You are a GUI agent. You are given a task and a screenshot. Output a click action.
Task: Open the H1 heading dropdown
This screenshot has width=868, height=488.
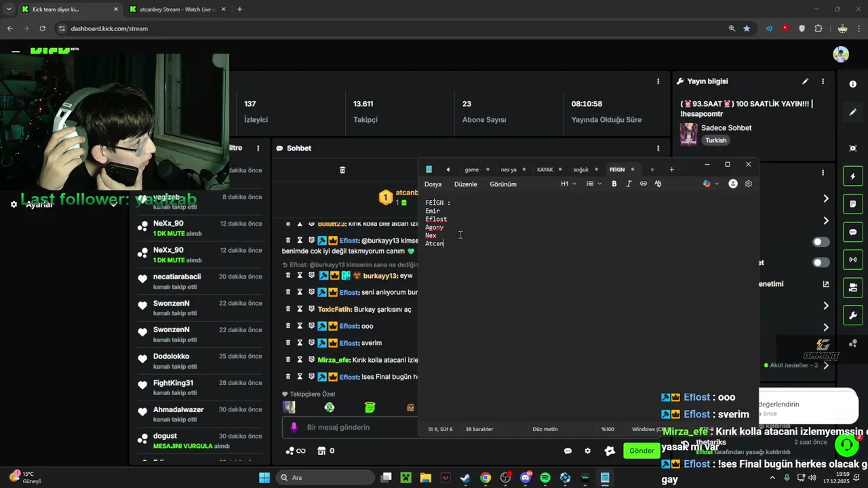coord(568,184)
